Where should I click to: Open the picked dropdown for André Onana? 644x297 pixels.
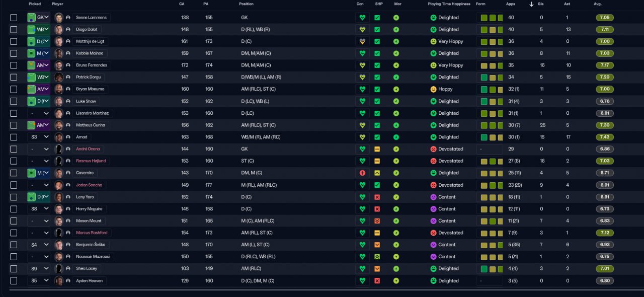[x=39, y=149]
